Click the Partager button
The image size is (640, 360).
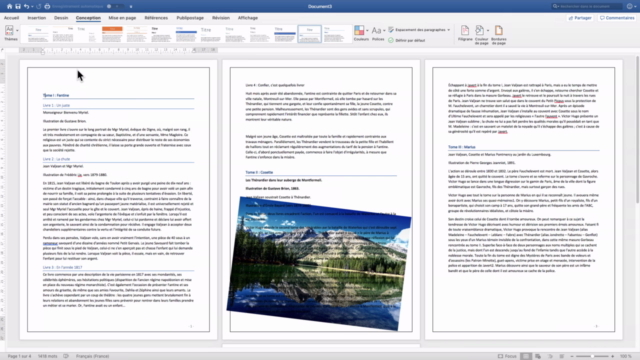click(580, 18)
